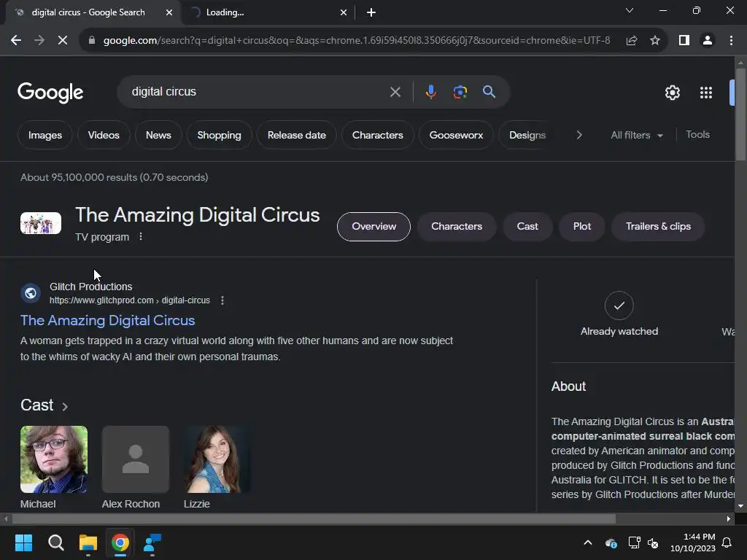The image size is (747, 560).
Task: Click the magnifier search button
Action: click(489, 92)
